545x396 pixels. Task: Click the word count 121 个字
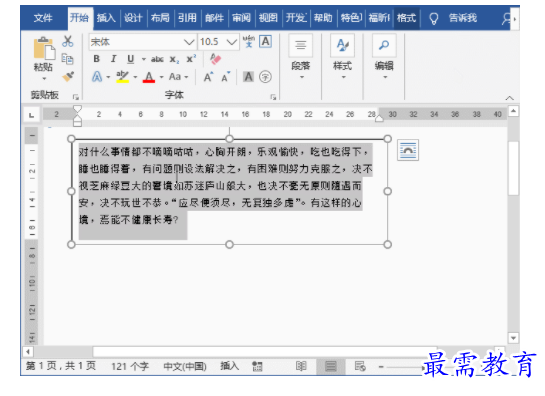(x=130, y=366)
